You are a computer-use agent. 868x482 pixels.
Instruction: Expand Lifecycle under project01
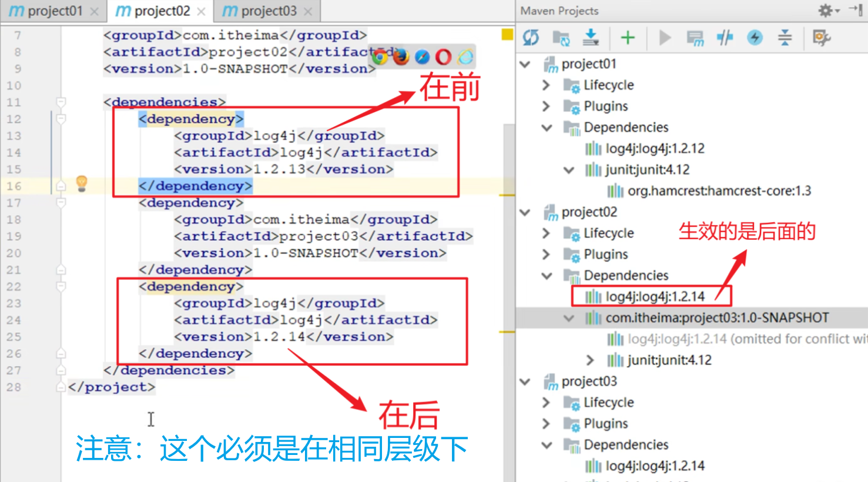tap(547, 85)
